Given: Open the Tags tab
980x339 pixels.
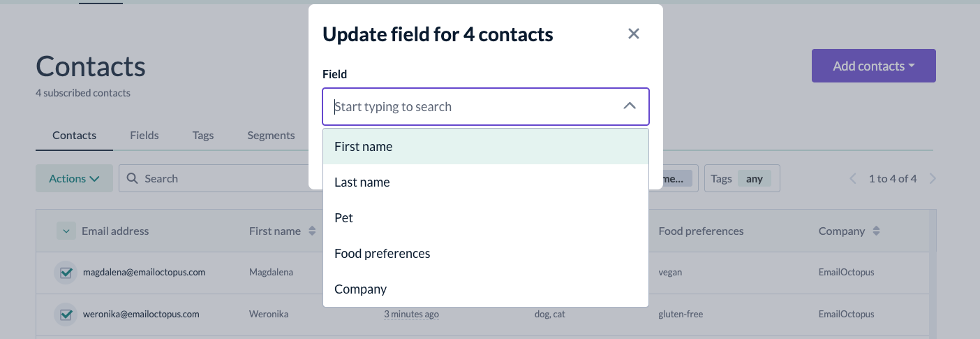Looking at the screenshot, I should click(x=203, y=136).
